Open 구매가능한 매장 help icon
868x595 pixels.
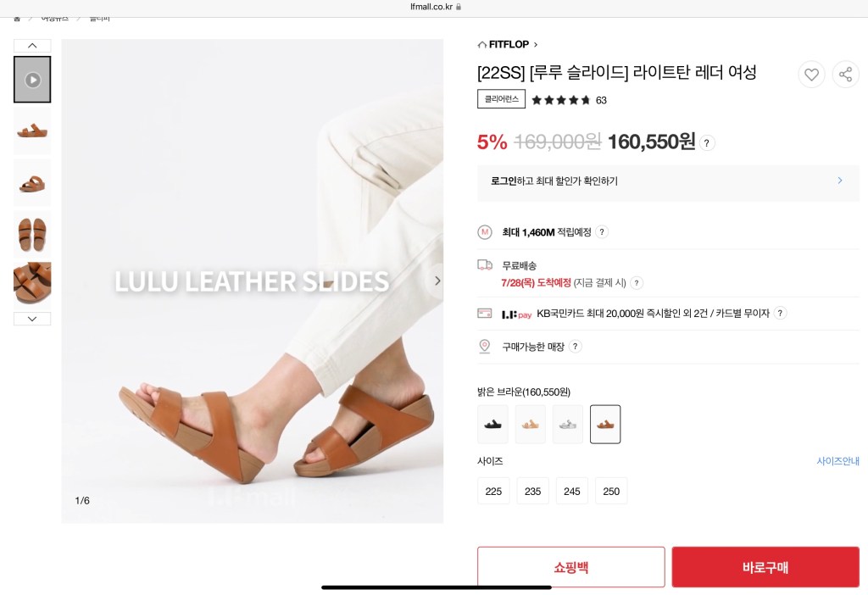(576, 347)
